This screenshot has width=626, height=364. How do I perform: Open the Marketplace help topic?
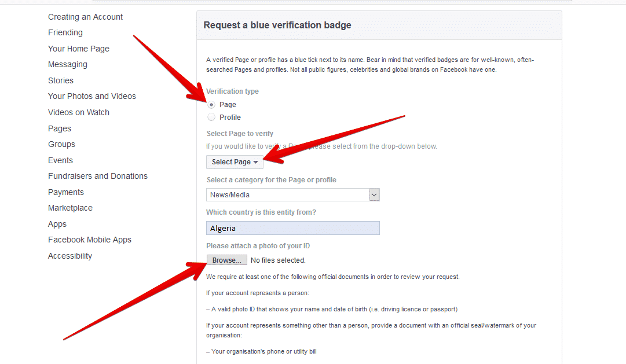[x=70, y=208]
